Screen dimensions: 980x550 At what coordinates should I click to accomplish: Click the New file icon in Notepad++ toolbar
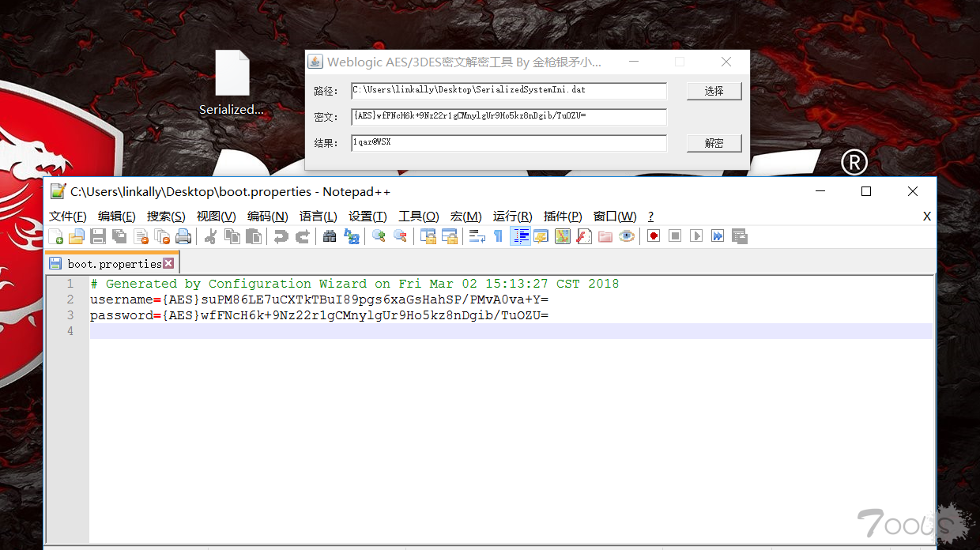[56, 236]
